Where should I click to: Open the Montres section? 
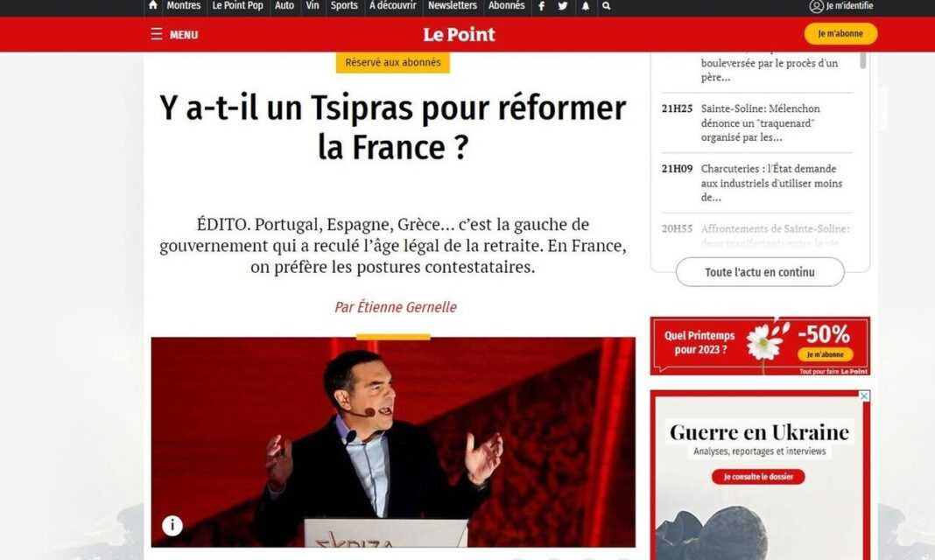pos(183,6)
